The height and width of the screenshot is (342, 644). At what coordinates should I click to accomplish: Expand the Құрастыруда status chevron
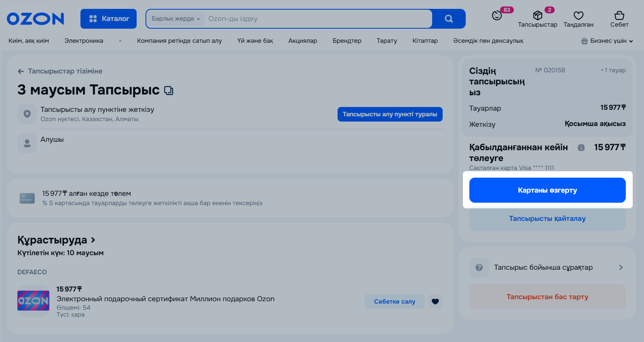(93, 240)
